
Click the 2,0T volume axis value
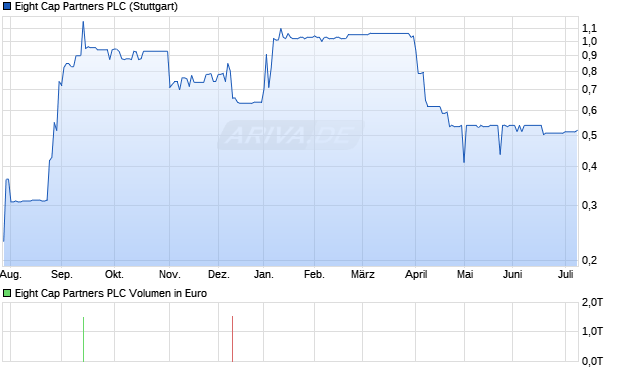[x=592, y=303]
